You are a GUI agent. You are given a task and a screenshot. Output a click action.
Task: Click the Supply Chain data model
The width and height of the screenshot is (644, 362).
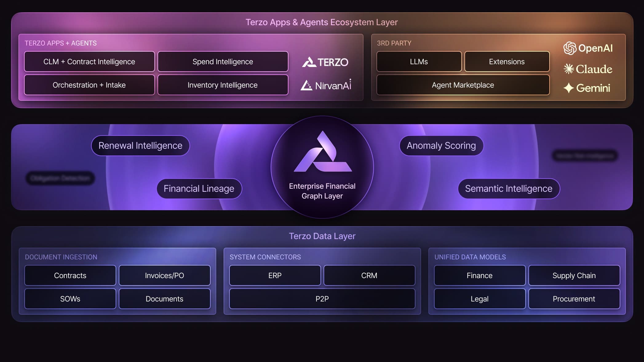point(574,276)
